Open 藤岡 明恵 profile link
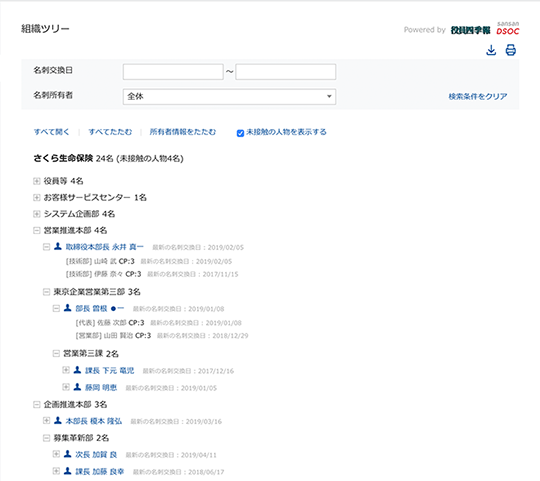 101,388
